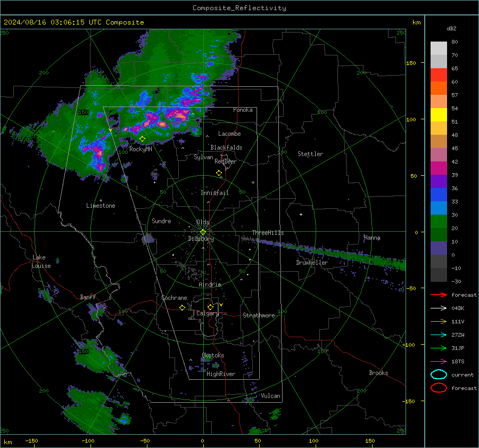Select the orange 111V arrow legend icon
Screen dimensions: 479x448
(439, 321)
